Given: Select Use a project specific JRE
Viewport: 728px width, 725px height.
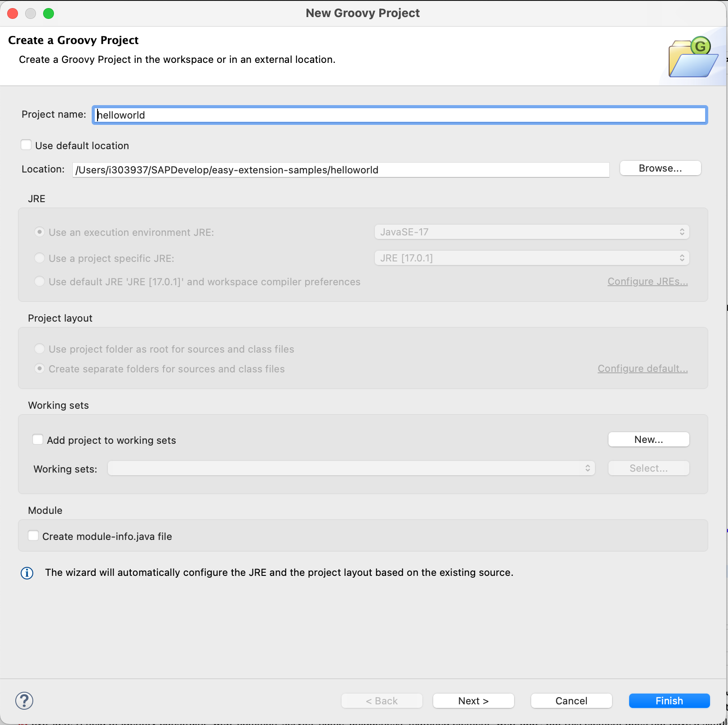Looking at the screenshot, I should (40, 258).
